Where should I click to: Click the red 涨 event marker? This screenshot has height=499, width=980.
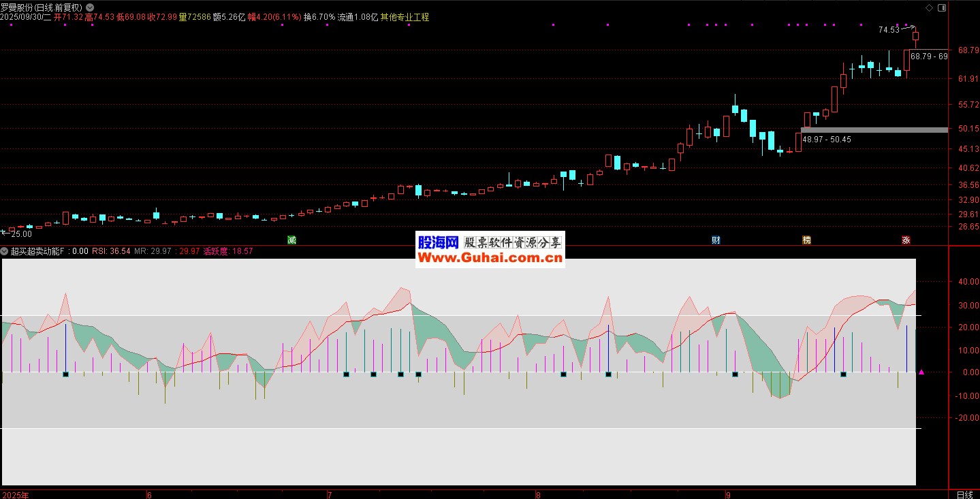click(906, 240)
